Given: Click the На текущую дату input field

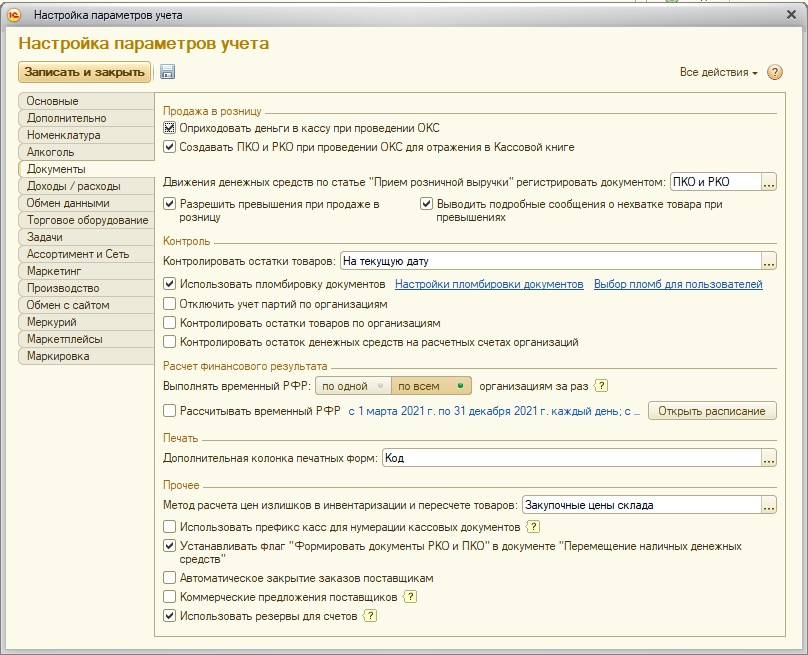Looking at the screenshot, I should pyautogui.click(x=550, y=261).
